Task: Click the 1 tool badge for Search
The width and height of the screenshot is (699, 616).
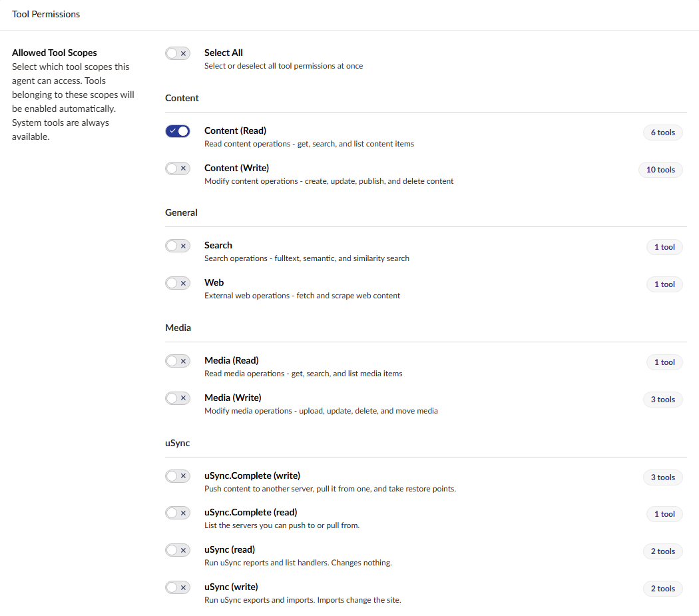Action: 664,247
